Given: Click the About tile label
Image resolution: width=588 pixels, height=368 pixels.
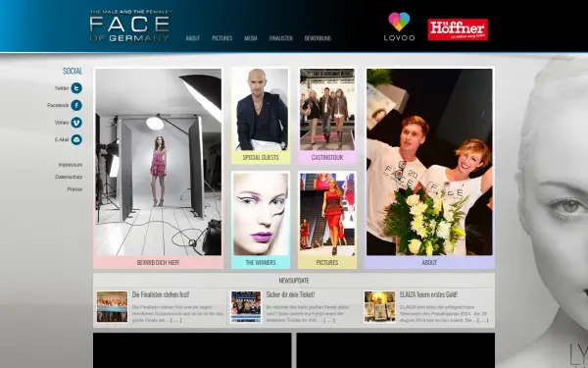Looking at the screenshot, I should pyautogui.click(x=429, y=262).
